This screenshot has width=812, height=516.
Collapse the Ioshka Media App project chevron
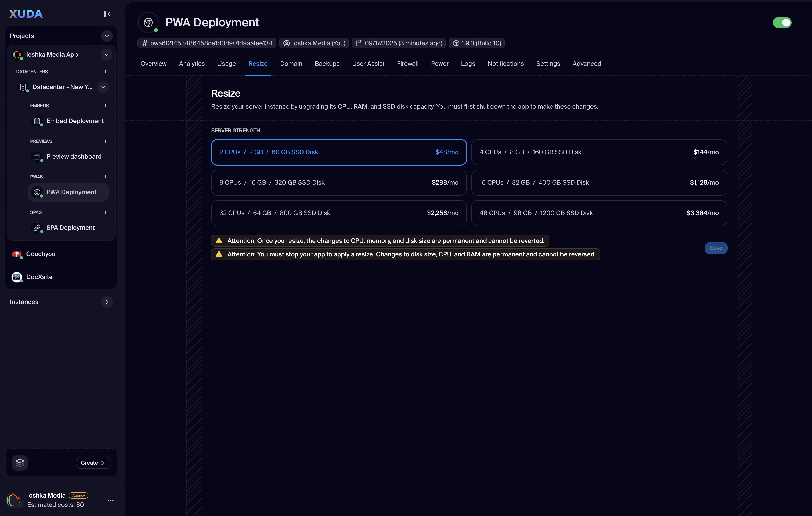[x=106, y=55]
